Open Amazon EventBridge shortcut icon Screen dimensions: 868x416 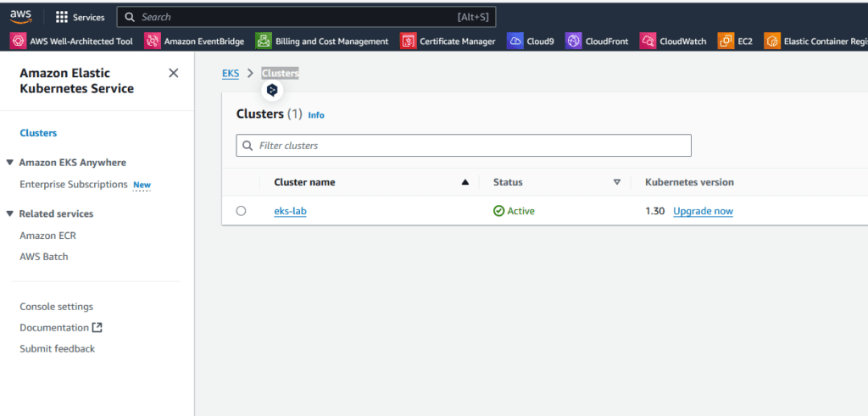coord(153,41)
